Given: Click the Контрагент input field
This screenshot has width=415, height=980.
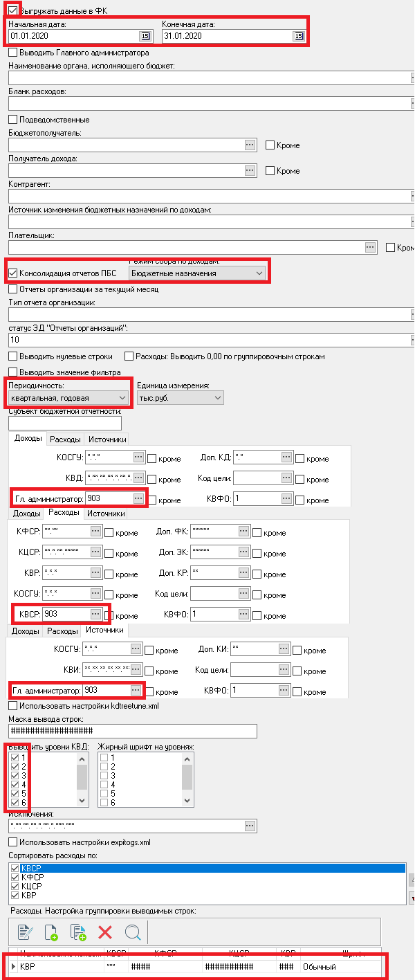Looking at the screenshot, I should click(211, 196).
